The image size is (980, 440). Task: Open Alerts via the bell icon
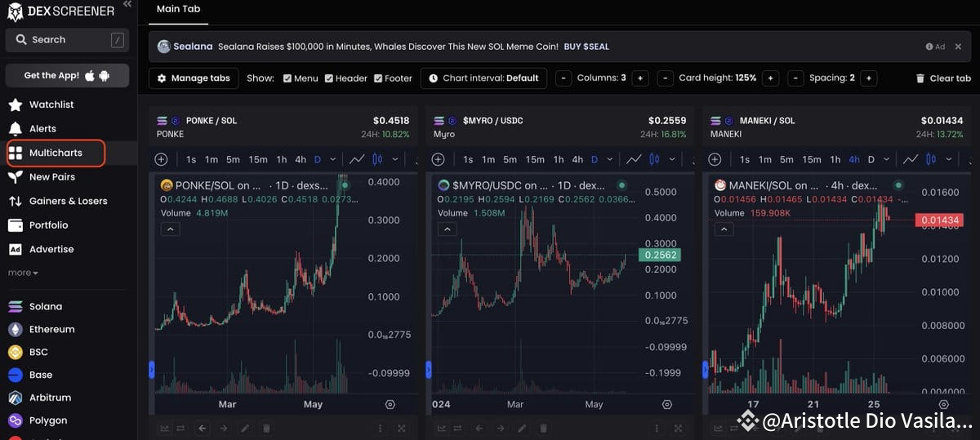pyautogui.click(x=15, y=129)
